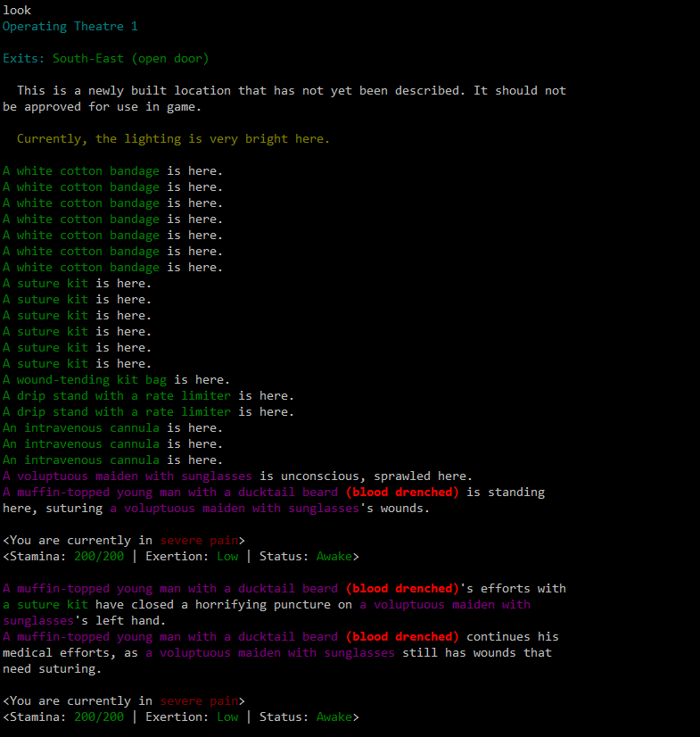The width and height of the screenshot is (700, 737).
Task: Click the second 'drip stand with a rate limiter'
Action: [x=124, y=411]
